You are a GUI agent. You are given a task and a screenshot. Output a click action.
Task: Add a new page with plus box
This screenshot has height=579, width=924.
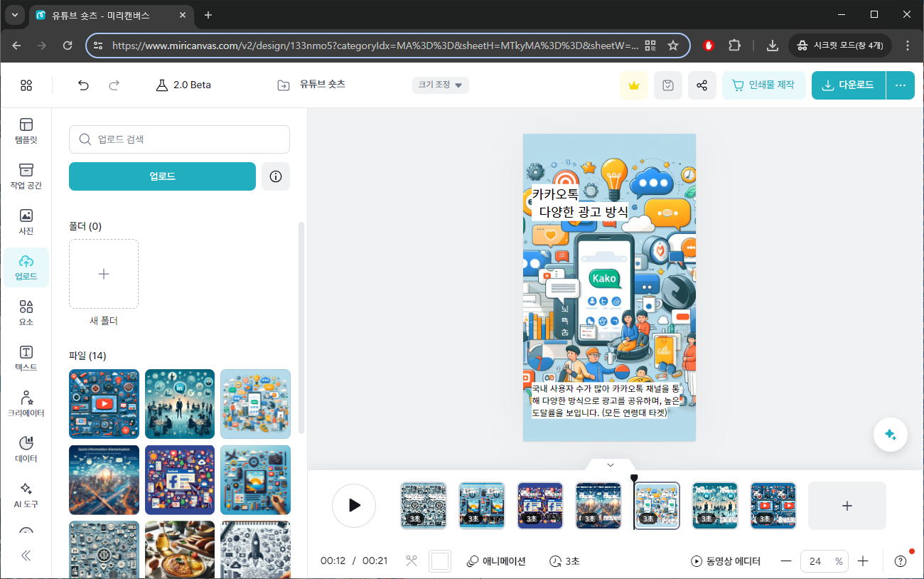click(847, 506)
